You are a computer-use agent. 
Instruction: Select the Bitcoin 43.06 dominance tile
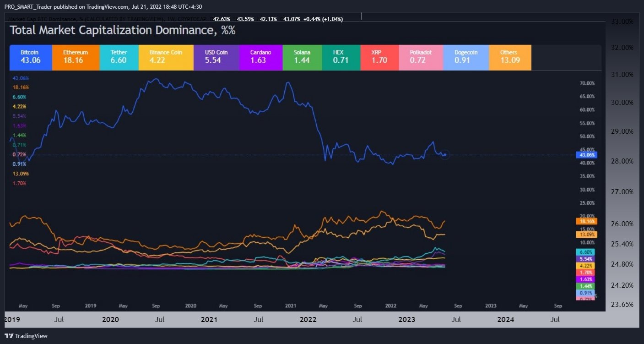(31, 57)
